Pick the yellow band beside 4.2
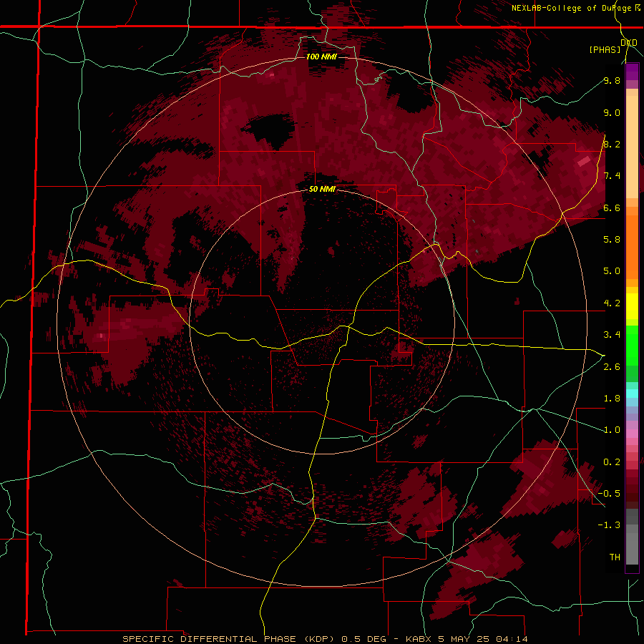This screenshot has height=644, width=644. [632, 306]
